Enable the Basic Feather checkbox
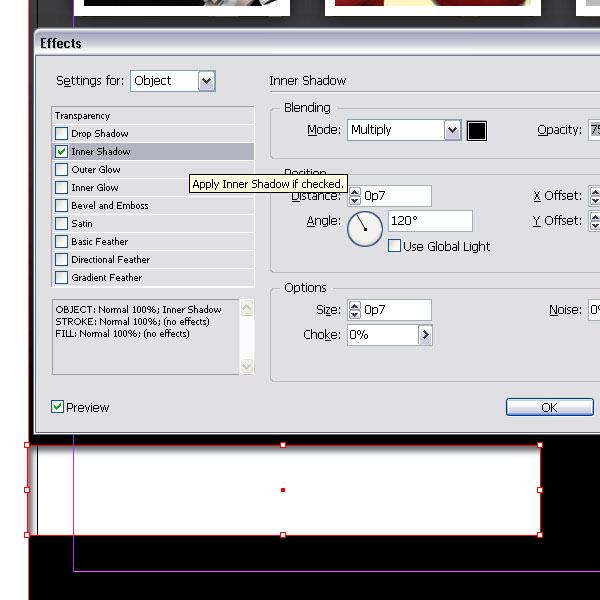 coord(61,241)
